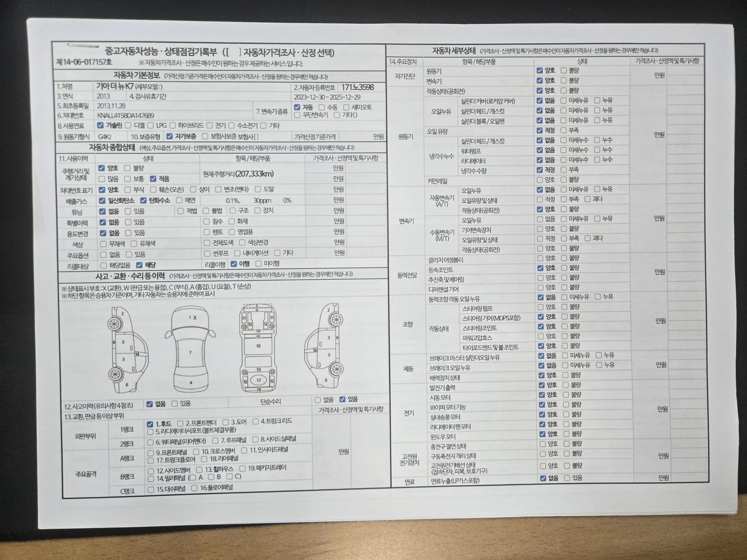The image size is (747, 560).
Task: Tick the 렌트 usage change checkbox
Action: pos(206,232)
